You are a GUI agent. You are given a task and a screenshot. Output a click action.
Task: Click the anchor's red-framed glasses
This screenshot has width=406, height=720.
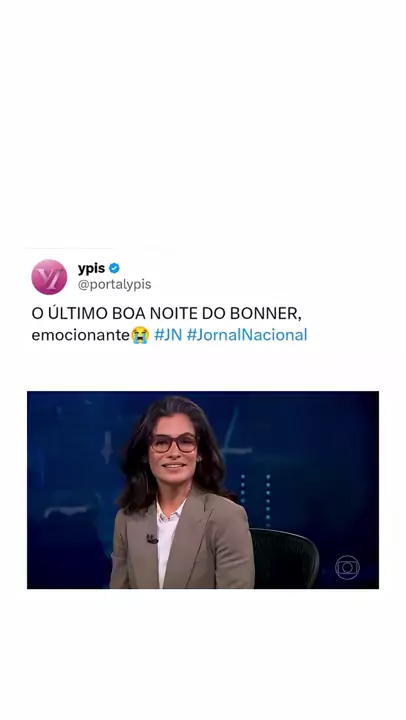click(174, 443)
